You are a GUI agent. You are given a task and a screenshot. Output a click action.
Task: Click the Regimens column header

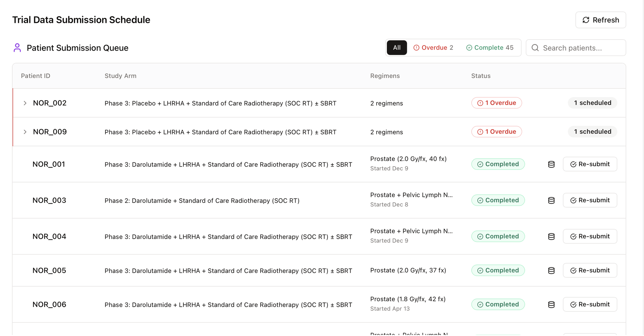click(x=385, y=76)
